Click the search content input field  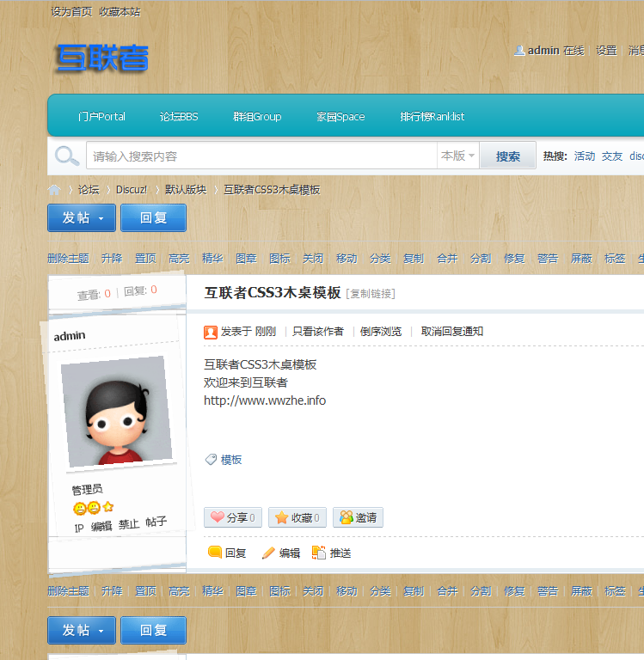click(261, 156)
